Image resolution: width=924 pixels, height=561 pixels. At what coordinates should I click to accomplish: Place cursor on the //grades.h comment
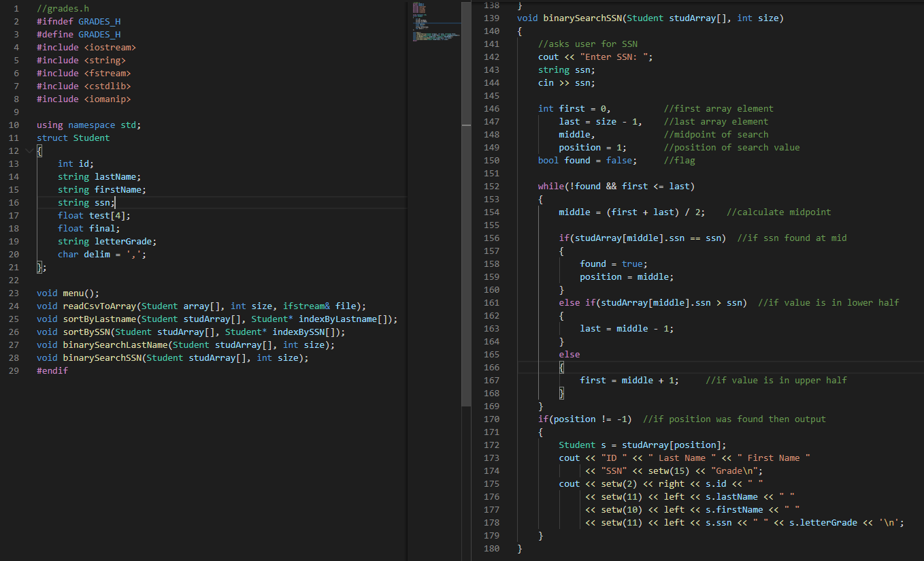(63, 8)
